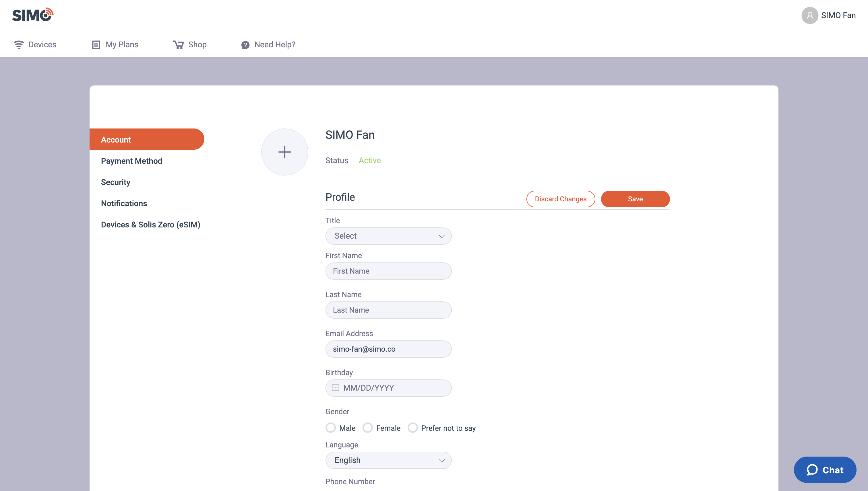
Task: Select the Female gender option
Action: [x=367, y=428]
